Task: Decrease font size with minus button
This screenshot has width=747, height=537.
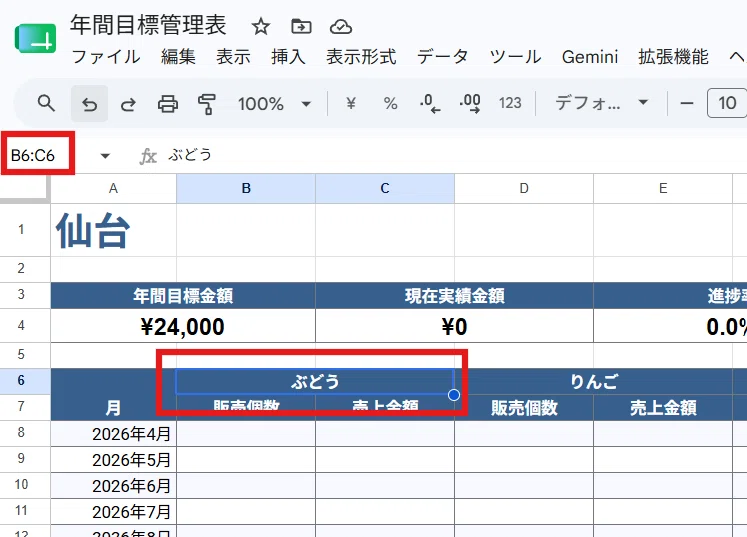Action: (x=686, y=103)
